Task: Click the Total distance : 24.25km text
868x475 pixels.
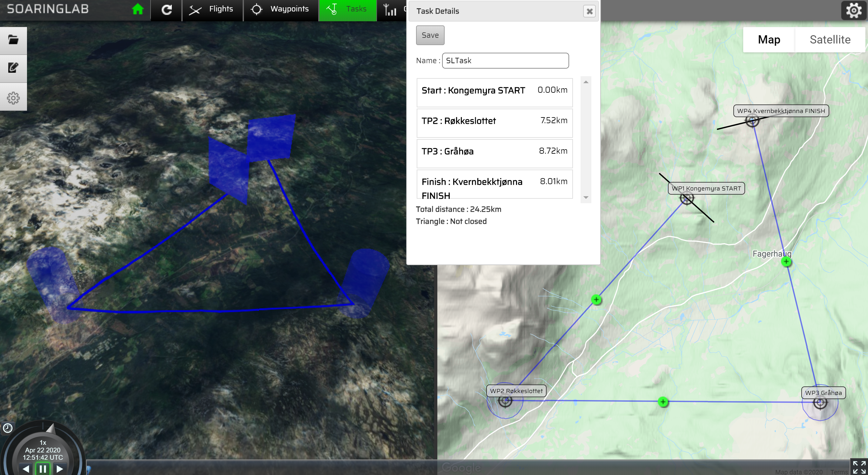Action: coord(458,209)
